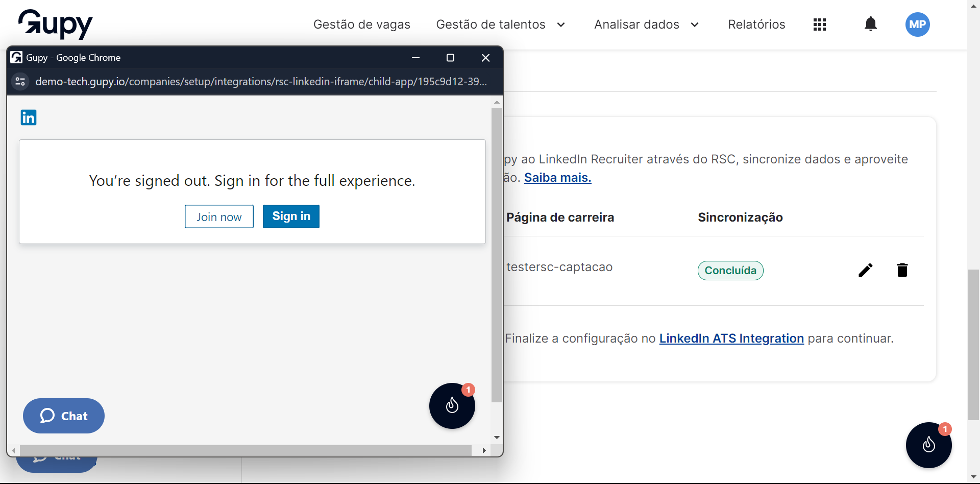Image resolution: width=980 pixels, height=484 pixels.
Task: Delete the testersc-captacao integration with trash icon
Action: coord(902,270)
